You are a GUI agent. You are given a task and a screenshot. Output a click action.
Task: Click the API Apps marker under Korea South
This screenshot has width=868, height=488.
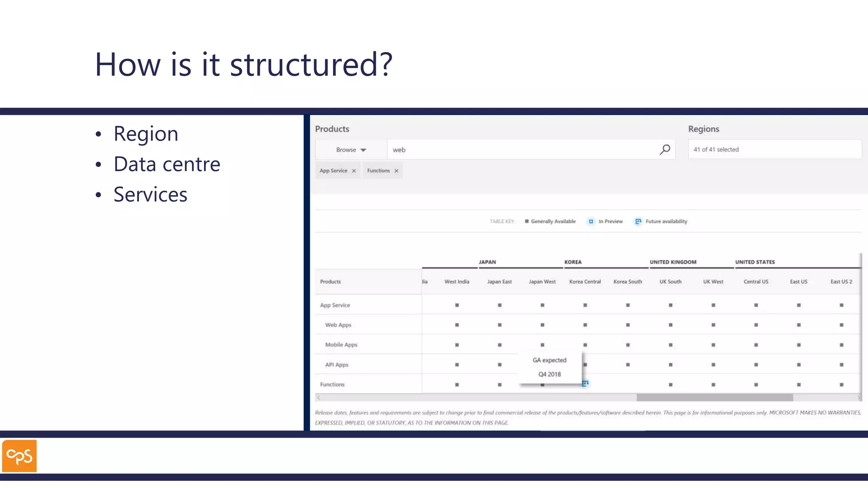point(628,365)
